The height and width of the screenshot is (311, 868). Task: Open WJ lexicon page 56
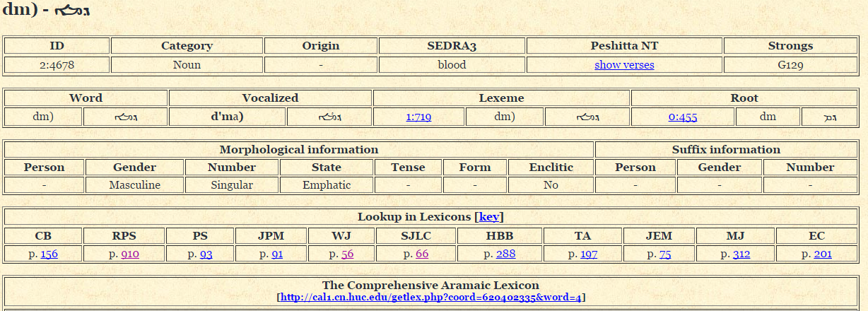tap(347, 254)
